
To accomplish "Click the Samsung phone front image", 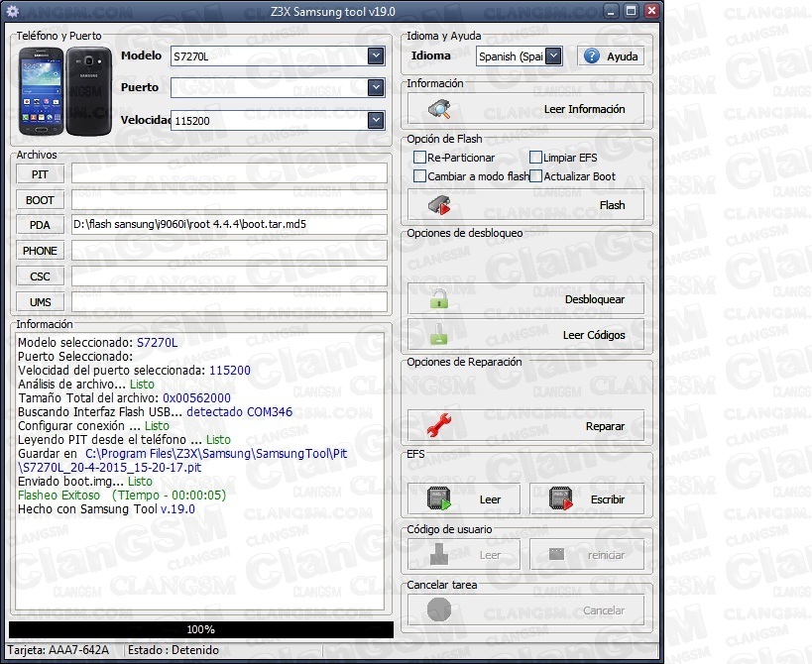I will (41, 91).
